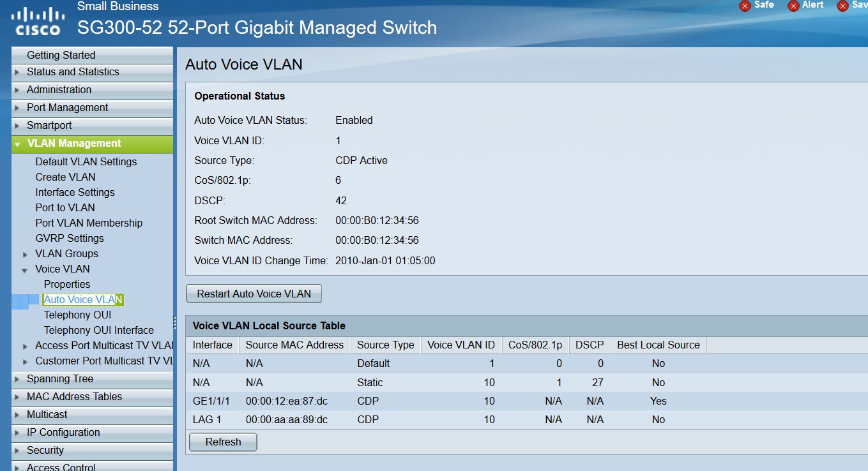868x471 pixels.
Task: Go to GVRP Settings
Action: (70, 238)
